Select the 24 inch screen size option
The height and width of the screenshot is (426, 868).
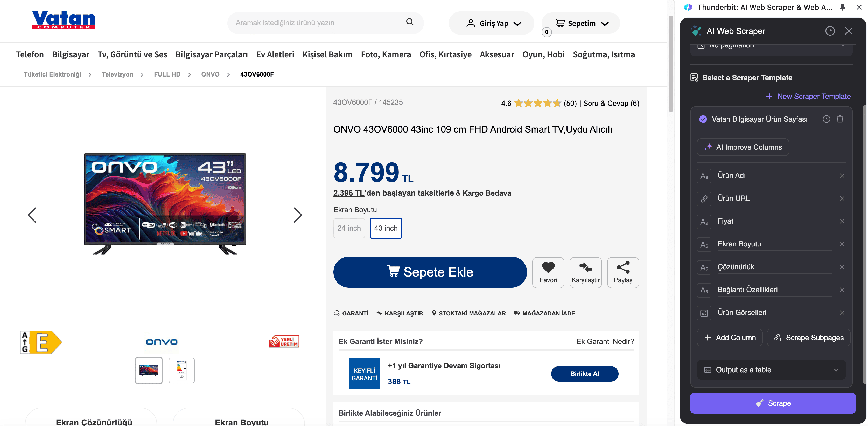[x=349, y=228]
